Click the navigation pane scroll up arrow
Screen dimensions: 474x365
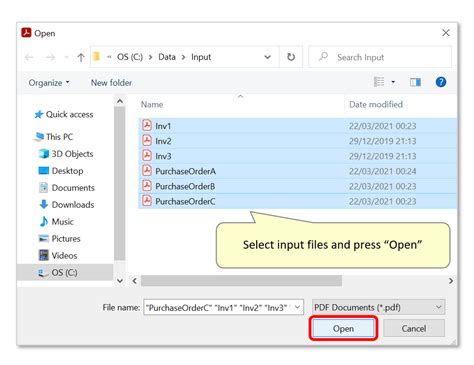tap(120, 101)
